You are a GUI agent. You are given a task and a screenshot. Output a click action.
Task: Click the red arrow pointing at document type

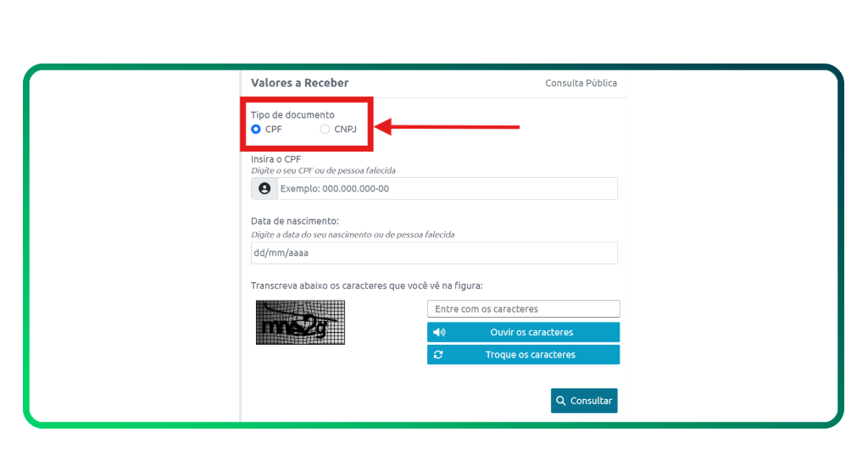[x=448, y=127]
